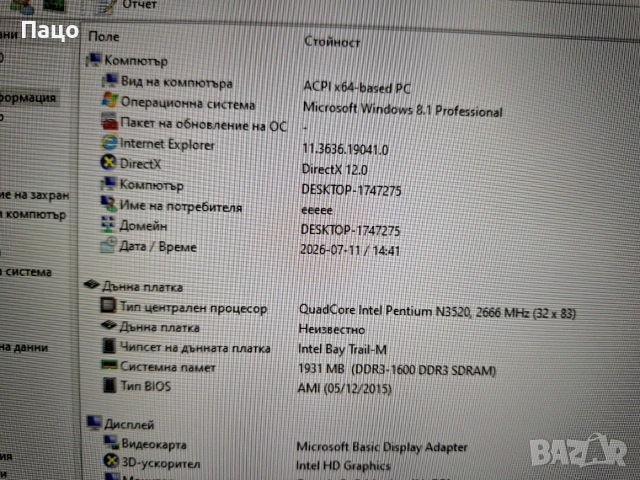This screenshot has width=640, height=480.
Task: Click the Име на потребителя user icon
Action: pyautogui.click(x=109, y=203)
